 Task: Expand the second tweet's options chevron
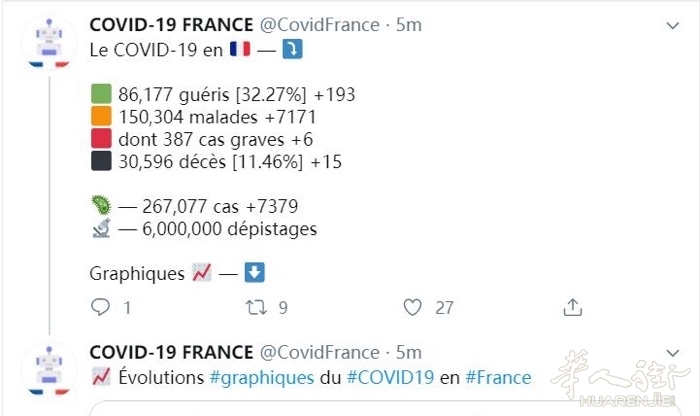(x=672, y=353)
